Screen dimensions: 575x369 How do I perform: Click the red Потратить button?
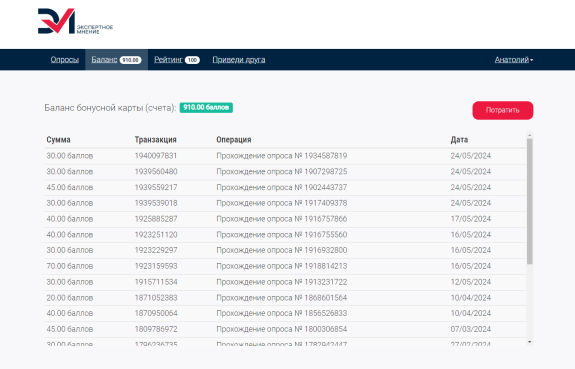(x=503, y=110)
